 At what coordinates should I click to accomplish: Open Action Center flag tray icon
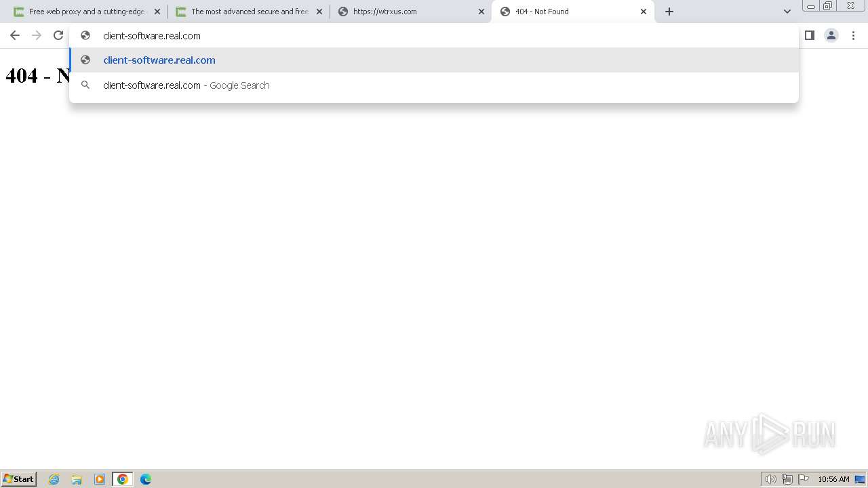coord(804,479)
